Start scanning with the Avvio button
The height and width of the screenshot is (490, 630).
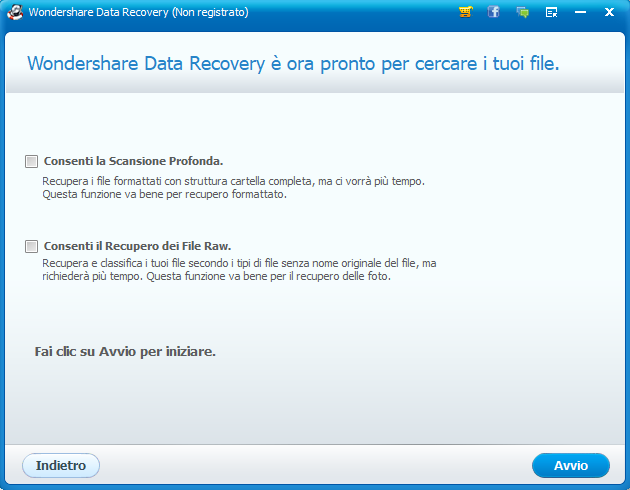click(571, 466)
